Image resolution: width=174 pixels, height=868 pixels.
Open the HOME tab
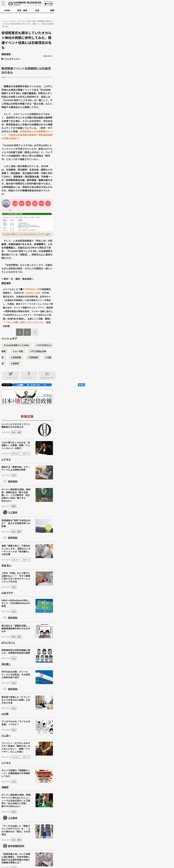coord(7,10)
